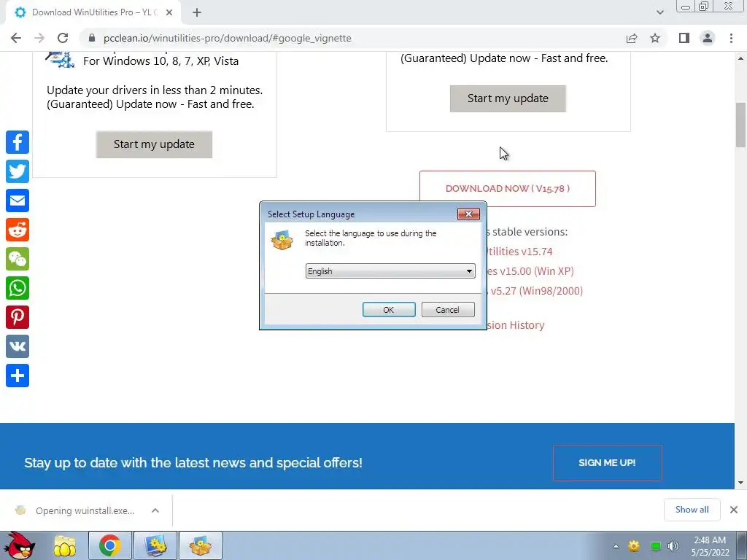Viewport: 747px width, 560px height.
Task: Close Select Setup Language dialog with X
Action: tap(468, 214)
